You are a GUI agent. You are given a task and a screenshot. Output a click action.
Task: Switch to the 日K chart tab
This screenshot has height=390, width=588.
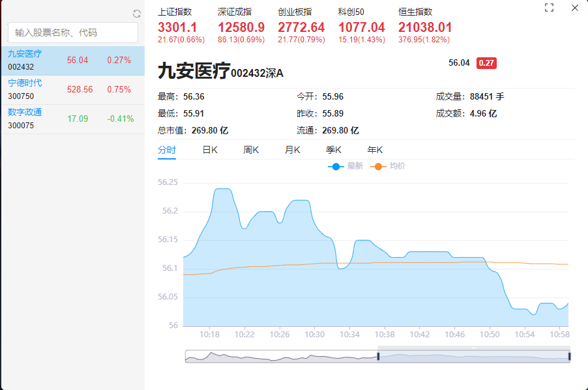210,149
